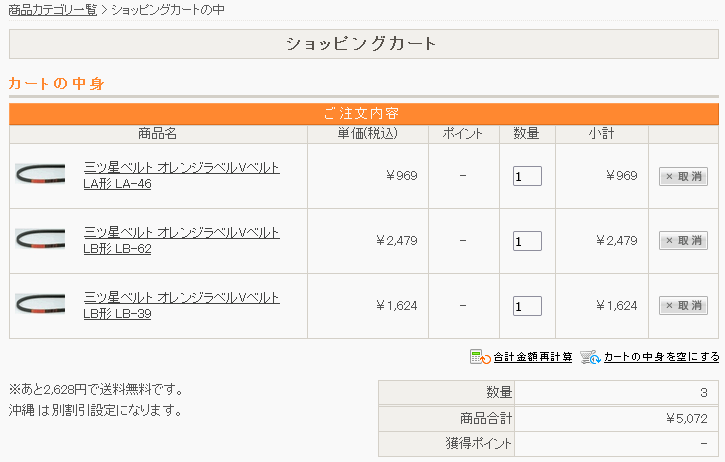Click quantity field for LB-39 belt
The image size is (725, 462).
527,306
